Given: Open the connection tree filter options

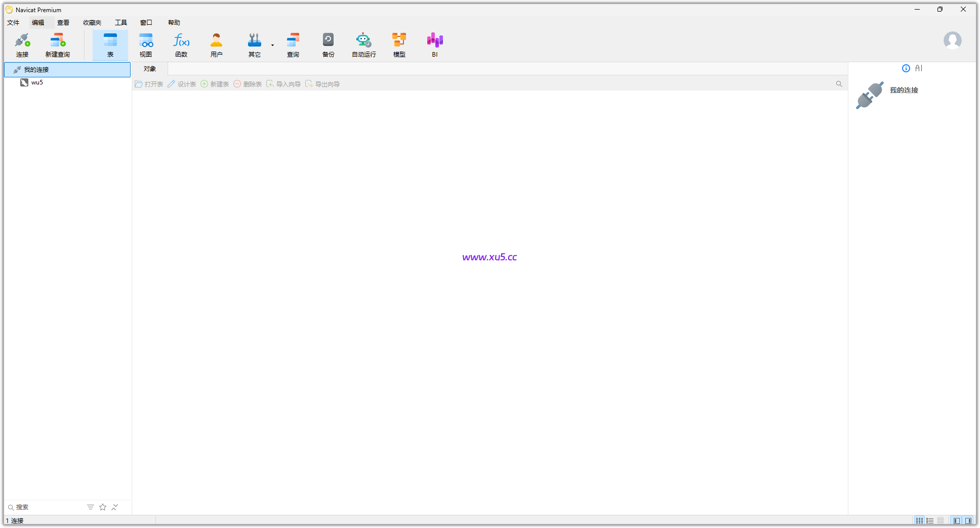Looking at the screenshot, I should (91, 507).
